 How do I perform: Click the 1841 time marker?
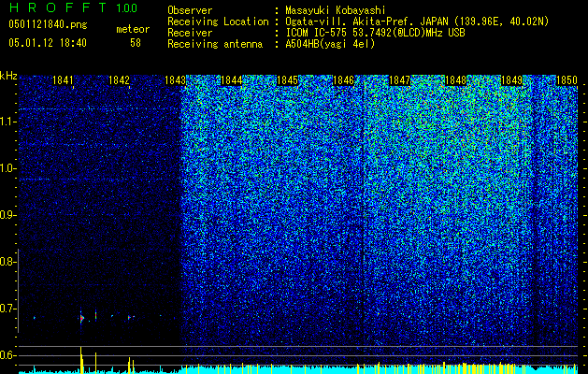point(63,79)
